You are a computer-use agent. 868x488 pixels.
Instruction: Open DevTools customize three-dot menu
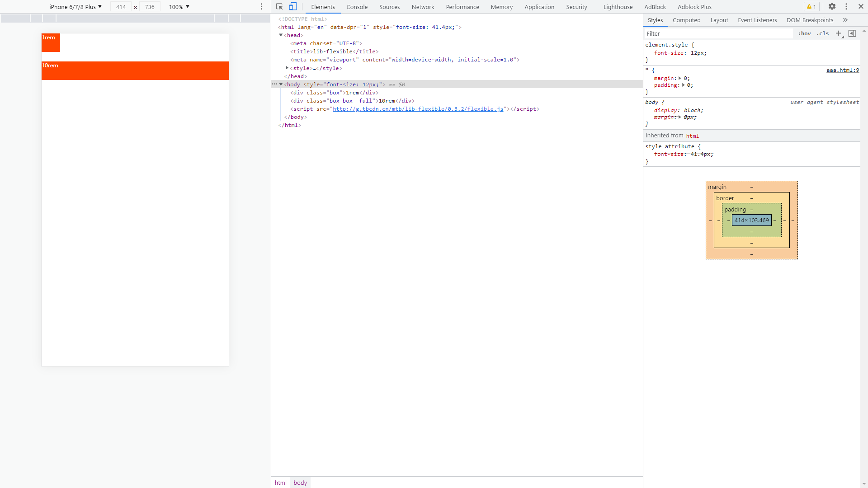coord(846,7)
